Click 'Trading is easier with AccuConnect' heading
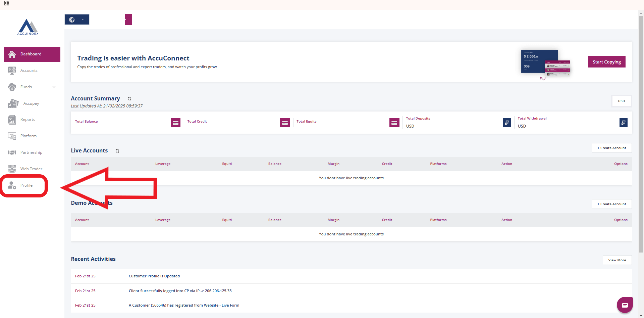This screenshot has height=318, width=644. click(x=133, y=58)
